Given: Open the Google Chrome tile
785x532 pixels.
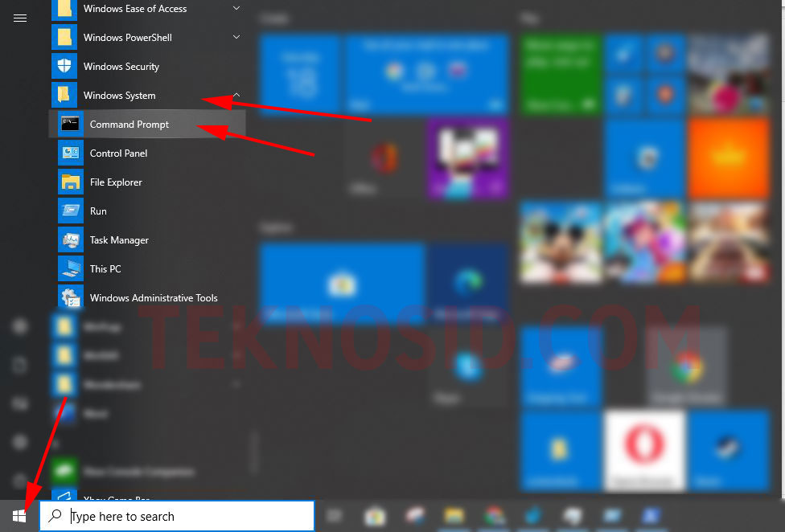Looking at the screenshot, I should click(687, 367).
